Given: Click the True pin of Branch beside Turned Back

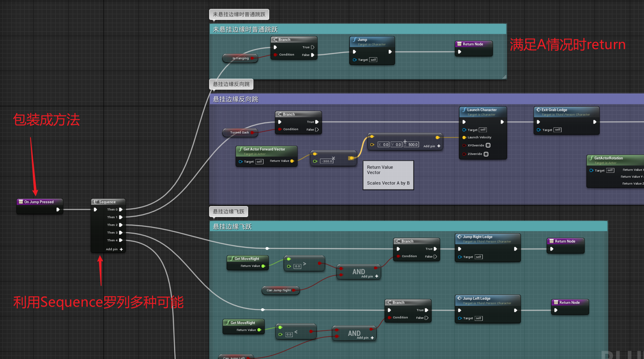Looking at the screenshot, I should [x=317, y=122].
